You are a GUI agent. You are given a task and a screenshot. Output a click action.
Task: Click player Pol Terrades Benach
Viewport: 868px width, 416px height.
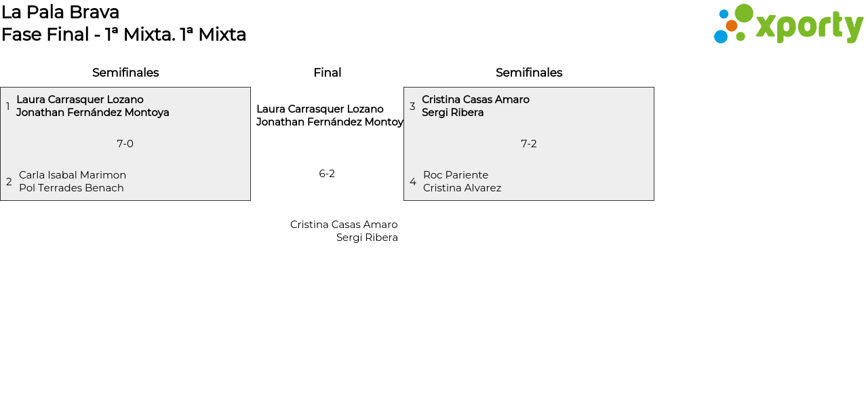[x=71, y=188]
